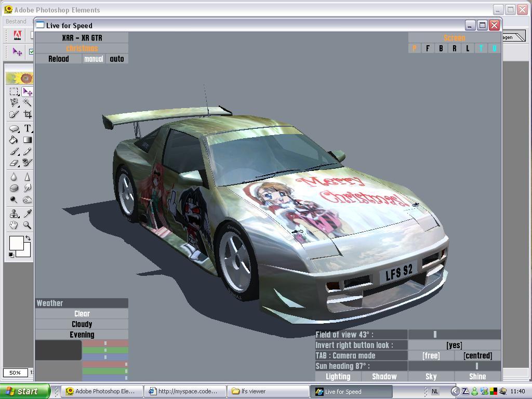Adjust the upper green color slider
The image size is (532, 399).
tap(105, 350)
